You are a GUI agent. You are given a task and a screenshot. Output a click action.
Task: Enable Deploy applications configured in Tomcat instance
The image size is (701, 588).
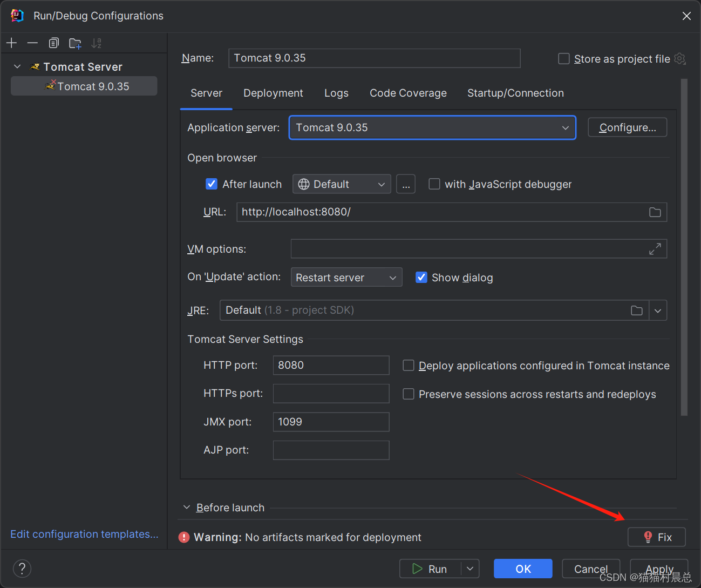click(x=409, y=366)
